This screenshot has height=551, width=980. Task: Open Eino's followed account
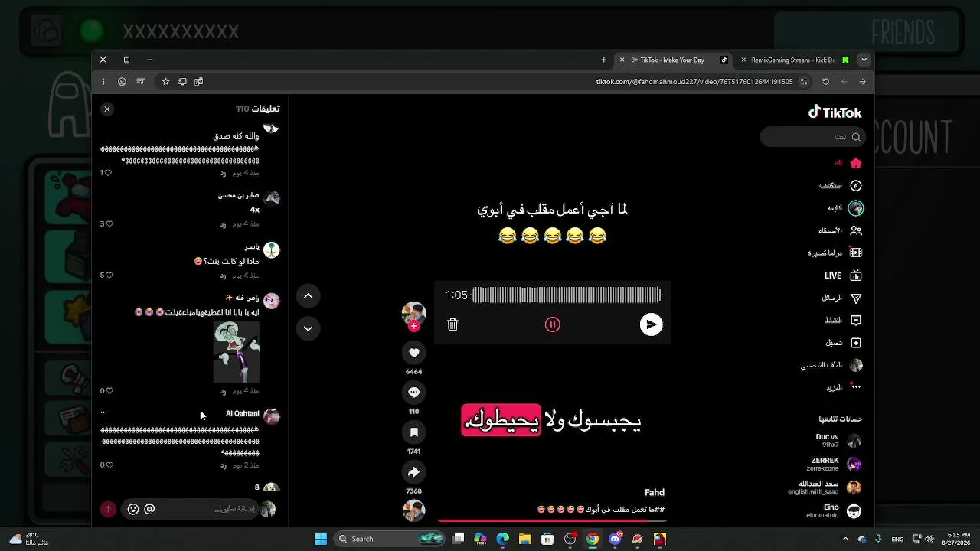click(834, 510)
